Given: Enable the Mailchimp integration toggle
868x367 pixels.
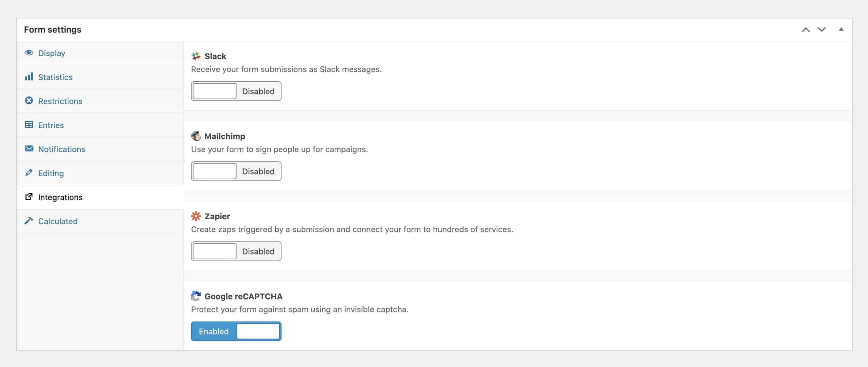Looking at the screenshot, I should coord(236,171).
